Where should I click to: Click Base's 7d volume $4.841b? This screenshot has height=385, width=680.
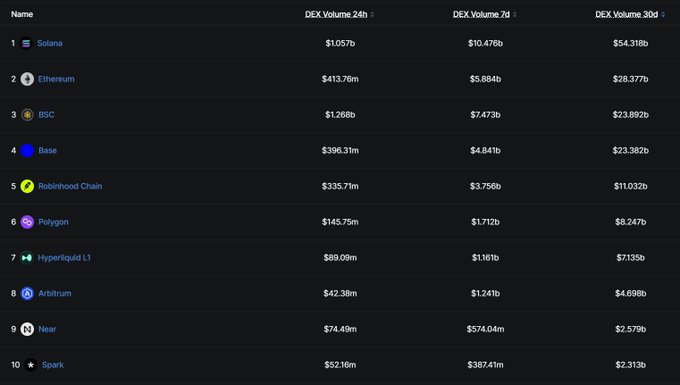[485, 150]
